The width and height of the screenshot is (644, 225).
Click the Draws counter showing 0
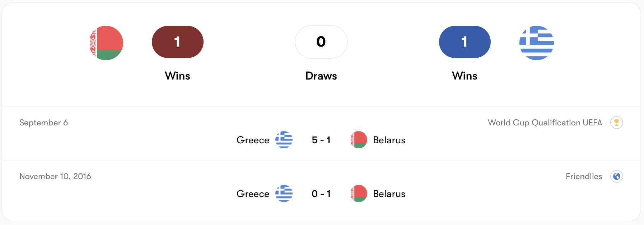[321, 42]
